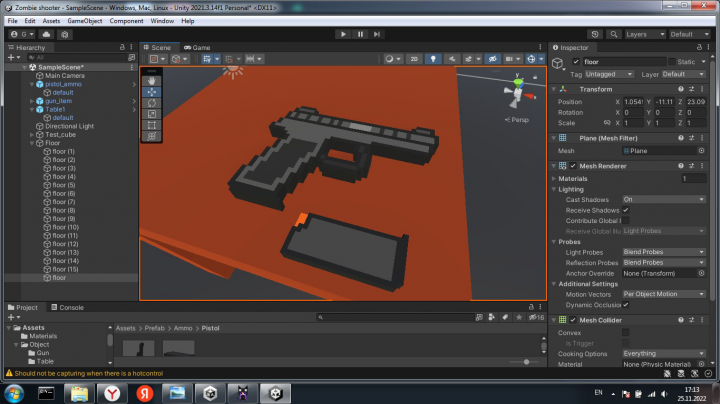The image size is (720, 404).
Task: Disable the Mesh Renderer component checkbox
Action: pyautogui.click(x=573, y=166)
